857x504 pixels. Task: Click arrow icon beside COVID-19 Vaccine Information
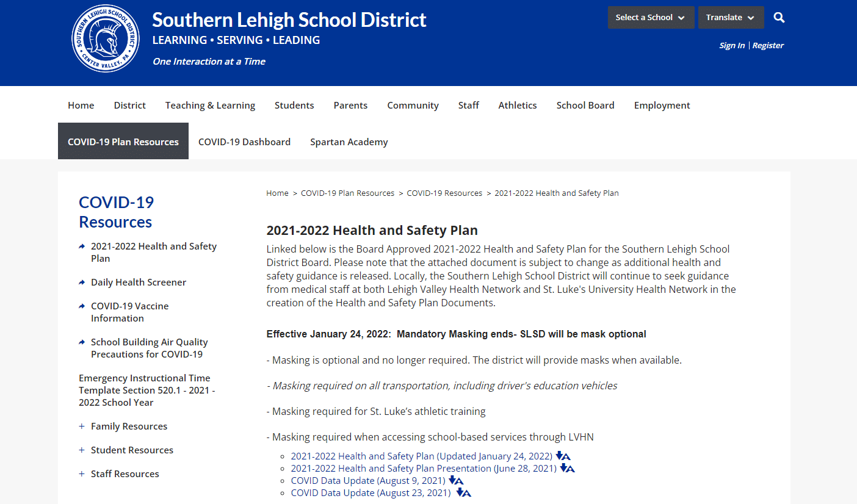[81, 306]
